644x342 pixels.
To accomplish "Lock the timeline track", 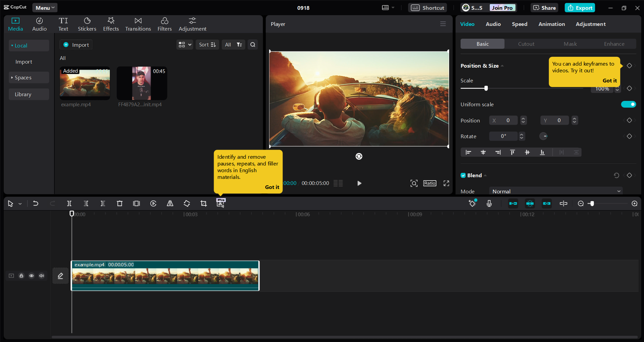I will coord(21,276).
